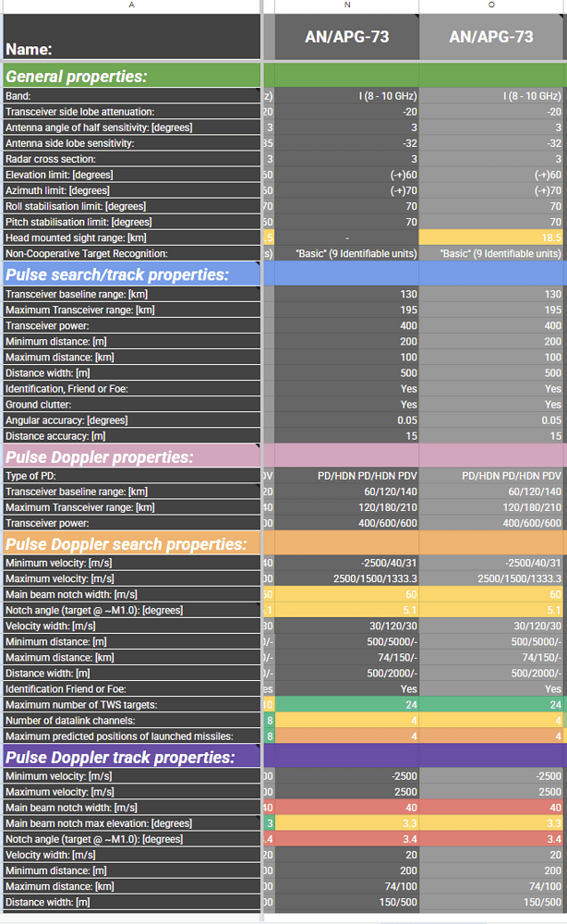Screen dimensions: 567x924
Task: Click the "Transceiver side lobe attenuation:" label
Action: (x=131, y=112)
